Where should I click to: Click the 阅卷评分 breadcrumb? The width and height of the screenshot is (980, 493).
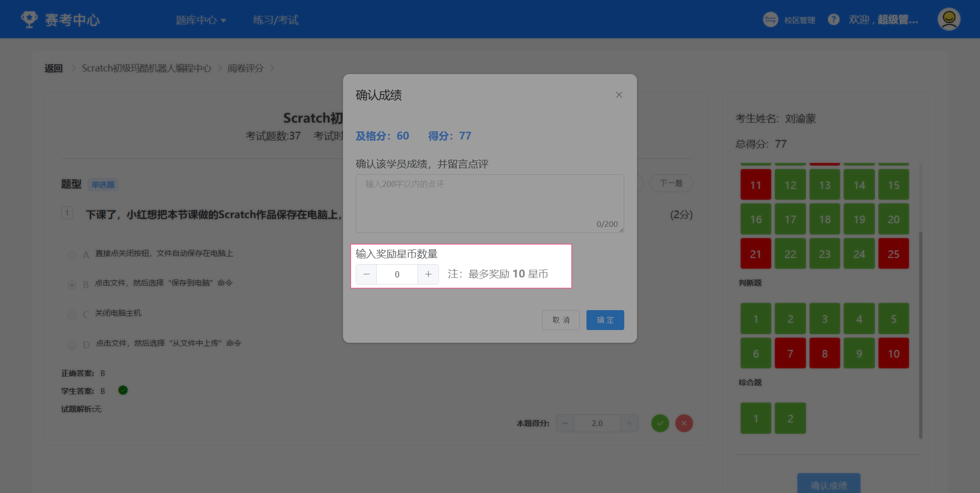click(246, 68)
